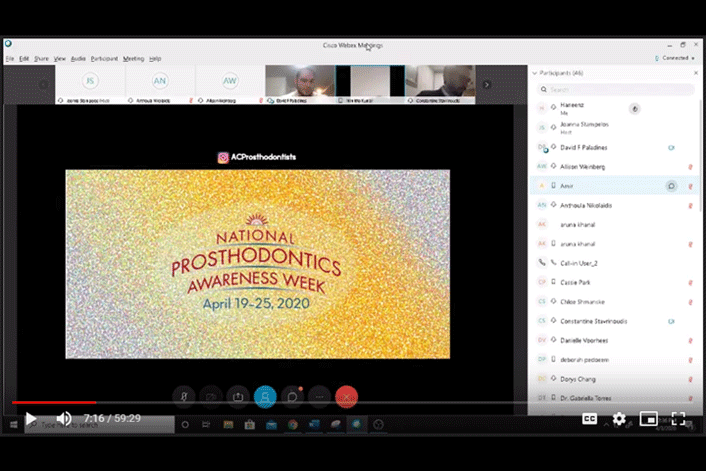Click the red leave meeting button
The image size is (706, 471).
click(347, 396)
